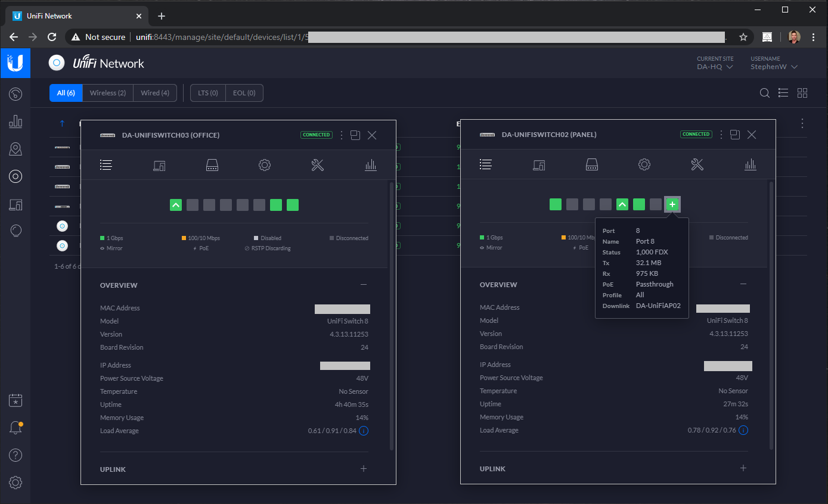828x504 pixels.
Task: Select port 7 on SWITCH03
Action: pyautogui.click(x=276, y=205)
